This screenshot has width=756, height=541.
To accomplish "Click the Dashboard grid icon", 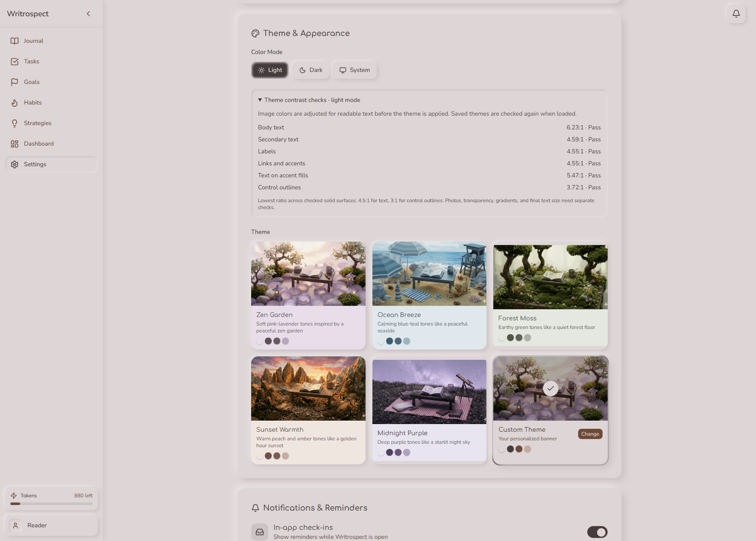I will pyautogui.click(x=15, y=143).
